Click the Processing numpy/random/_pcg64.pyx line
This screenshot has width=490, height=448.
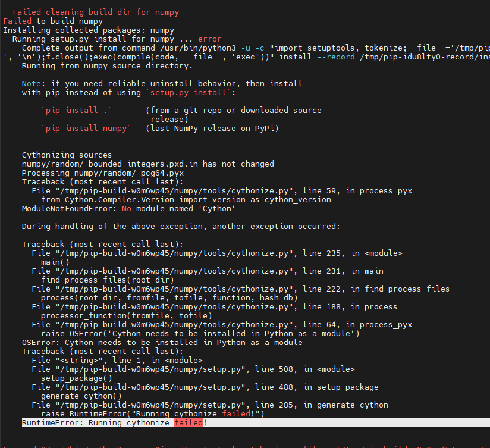click(101, 173)
